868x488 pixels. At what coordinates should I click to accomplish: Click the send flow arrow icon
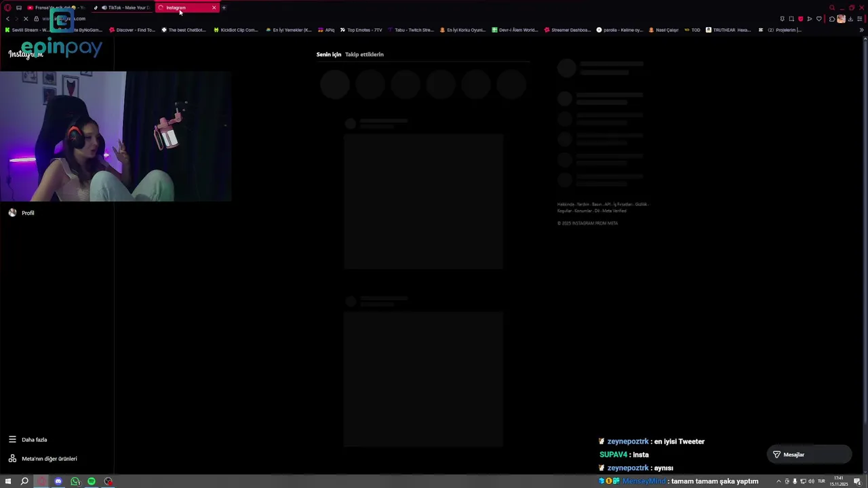click(x=809, y=19)
